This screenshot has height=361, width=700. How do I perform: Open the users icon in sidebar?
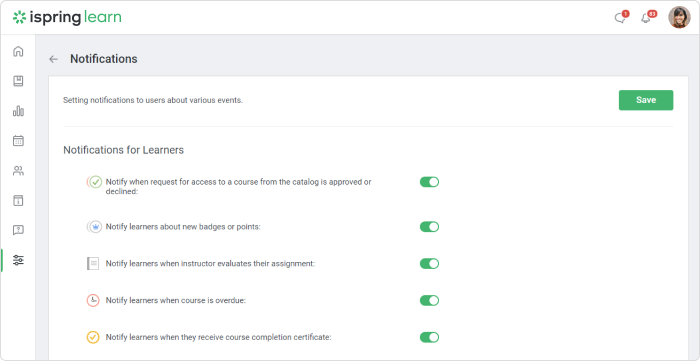click(x=18, y=170)
